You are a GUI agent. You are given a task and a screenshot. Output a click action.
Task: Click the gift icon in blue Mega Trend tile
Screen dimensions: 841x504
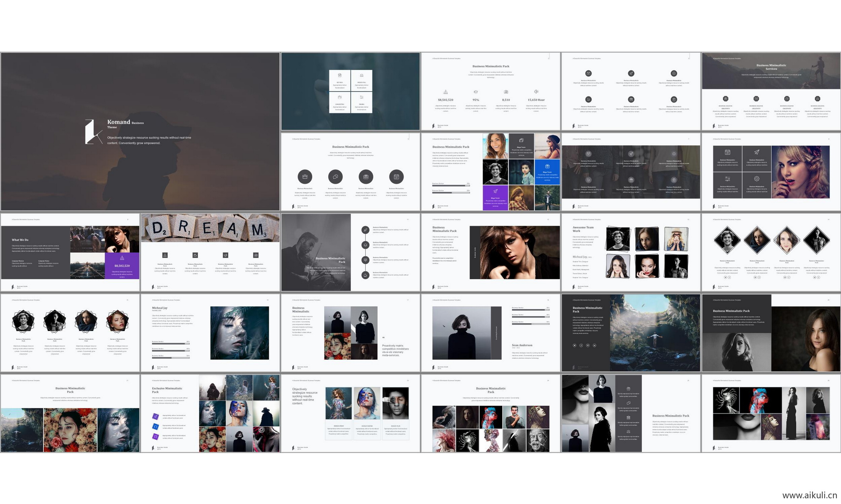pos(547,166)
